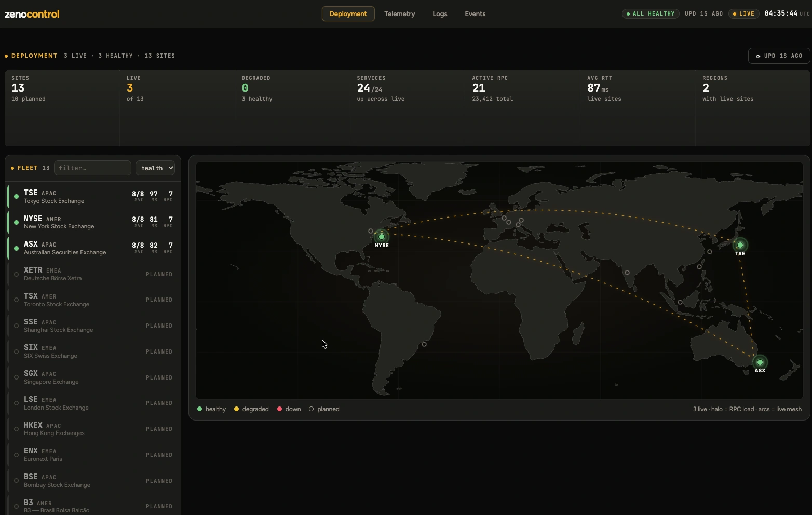This screenshot has width=812, height=515.
Task: Go to the Events tab
Action: point(475,14)
